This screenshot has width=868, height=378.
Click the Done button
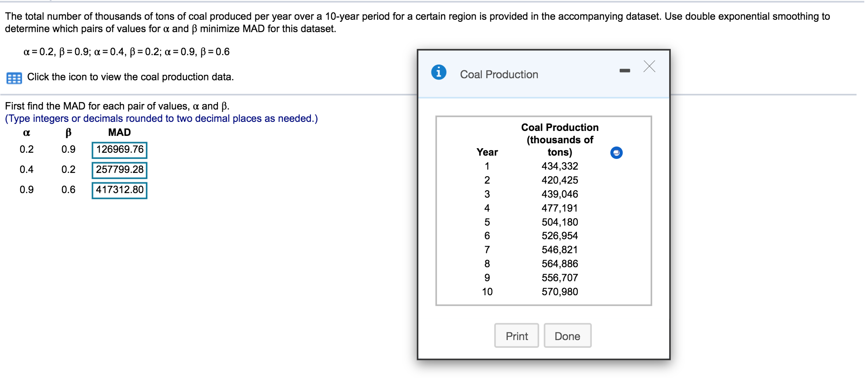pyautogui.click(x=567, y=336)
